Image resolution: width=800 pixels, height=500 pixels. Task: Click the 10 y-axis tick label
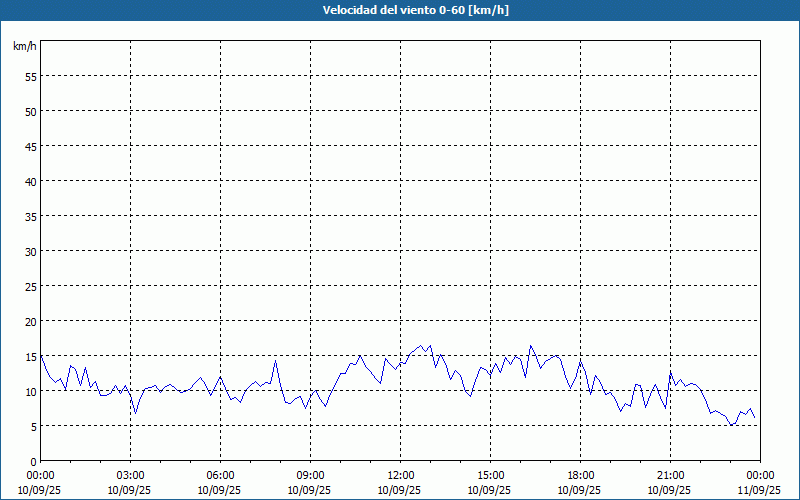click(30, 391)
